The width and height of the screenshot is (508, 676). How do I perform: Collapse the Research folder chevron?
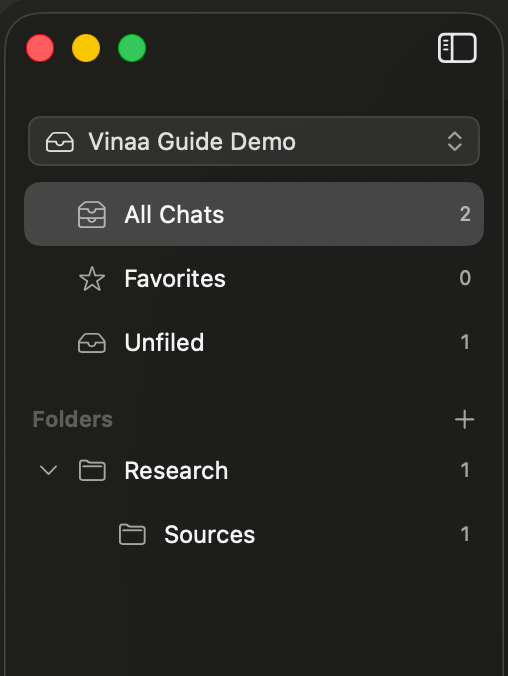click(48, 470)
